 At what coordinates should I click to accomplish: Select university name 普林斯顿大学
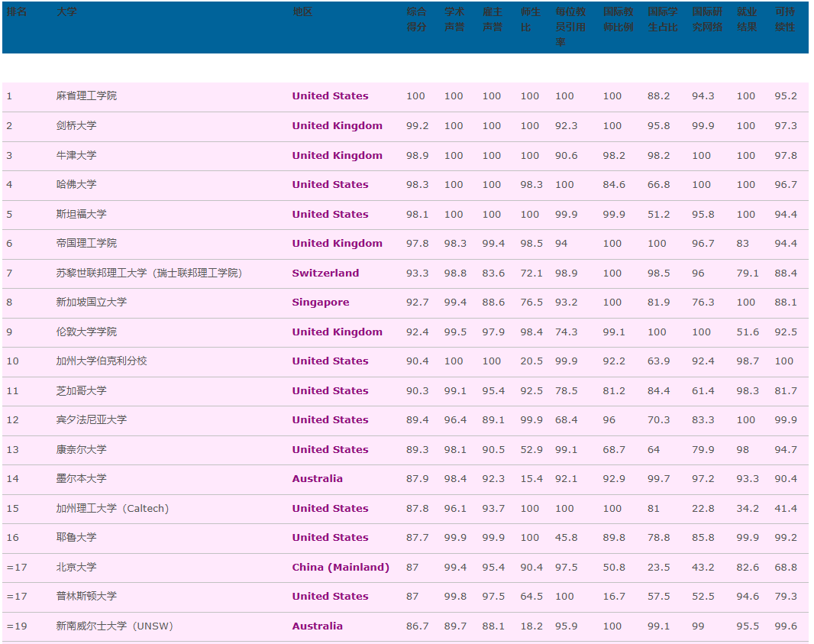point(87,596)
